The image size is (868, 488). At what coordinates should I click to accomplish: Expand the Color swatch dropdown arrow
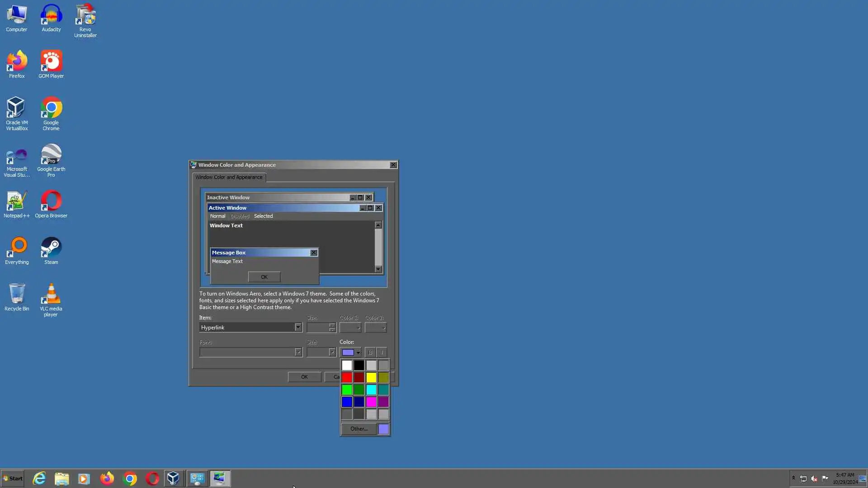[x=358, y=352]
